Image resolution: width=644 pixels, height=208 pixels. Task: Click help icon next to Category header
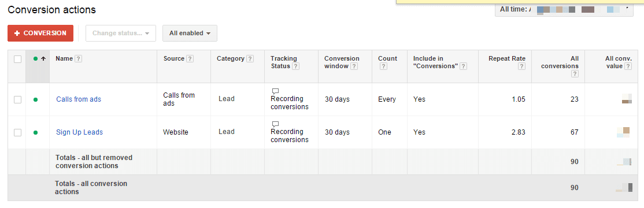(250, 59)
